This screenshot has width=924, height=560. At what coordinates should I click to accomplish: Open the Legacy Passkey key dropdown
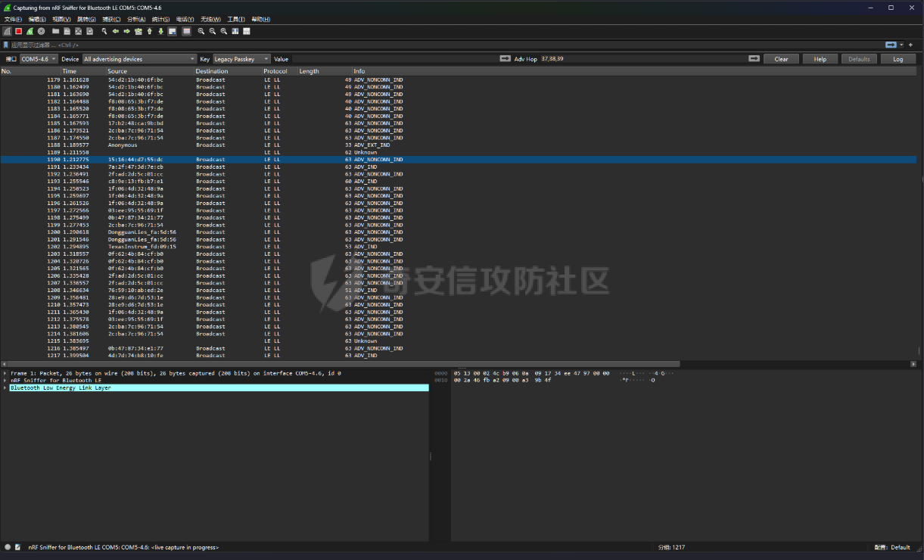click(x=241, y=58)
